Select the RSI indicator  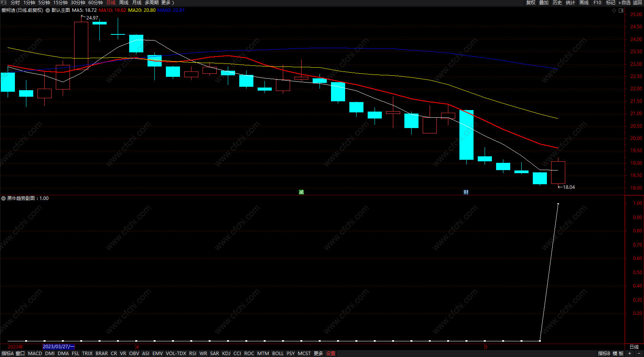pos(193,354)
